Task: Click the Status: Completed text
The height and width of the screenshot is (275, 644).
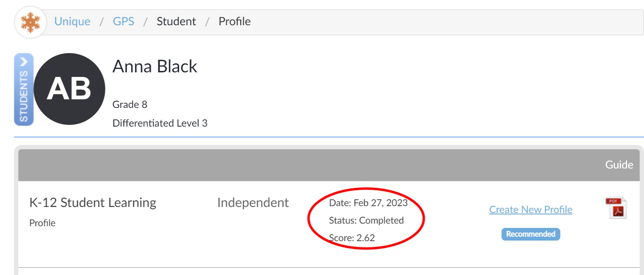Action: coord(366,220)
